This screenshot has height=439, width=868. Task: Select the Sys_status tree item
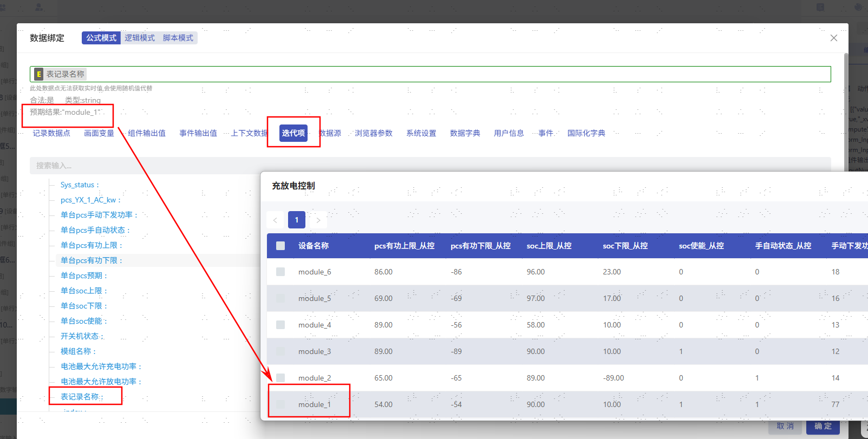pos(80,185)
